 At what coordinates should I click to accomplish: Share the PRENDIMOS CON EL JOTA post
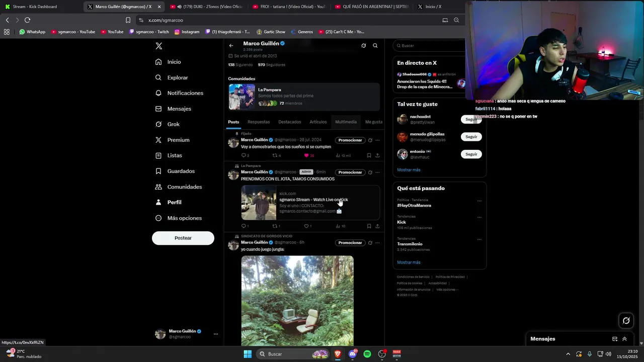377,226
